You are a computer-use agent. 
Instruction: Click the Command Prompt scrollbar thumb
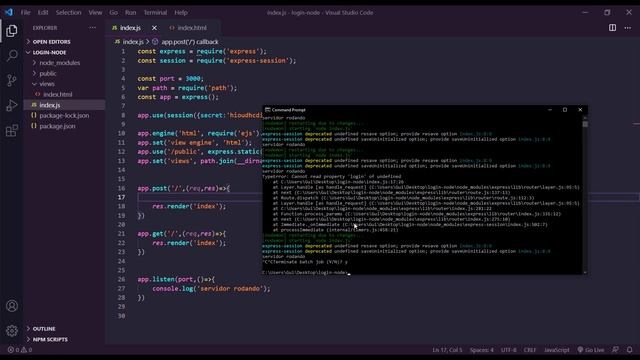[x=585, y=124]
